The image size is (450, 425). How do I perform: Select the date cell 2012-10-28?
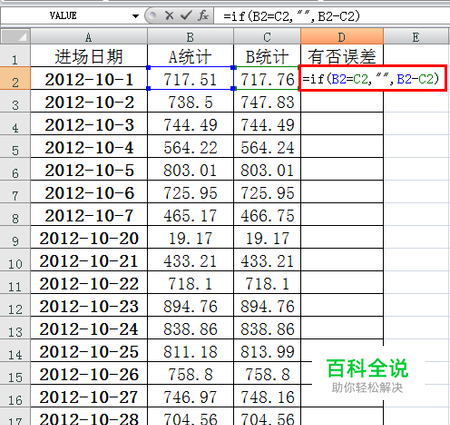tap(89, 417)
